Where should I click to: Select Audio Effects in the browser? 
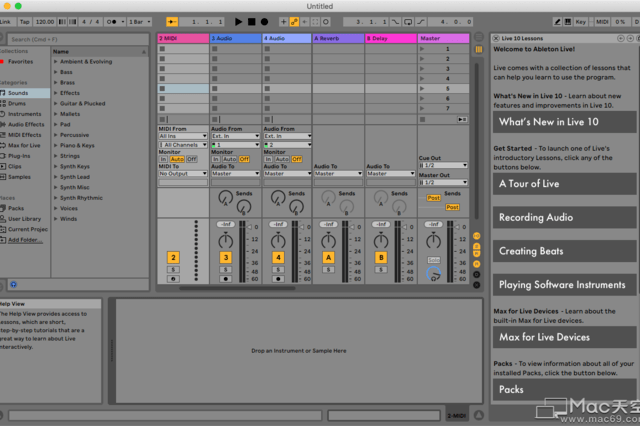26,124
